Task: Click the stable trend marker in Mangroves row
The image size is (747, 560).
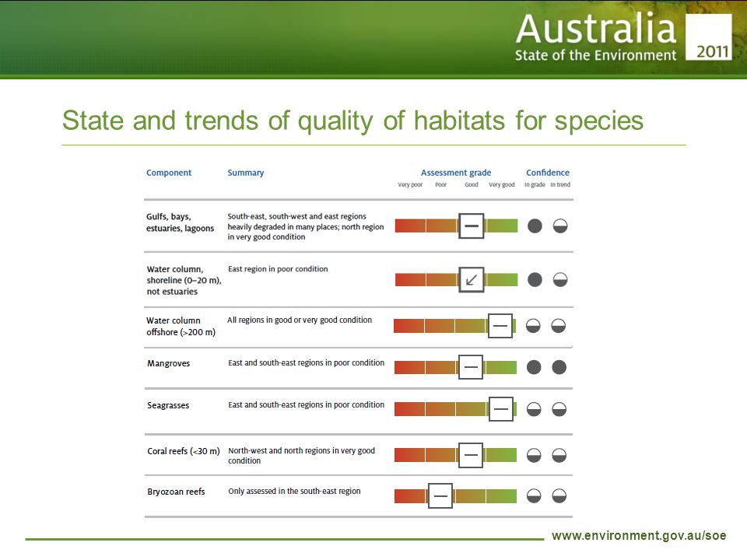Action: [471, 367]
